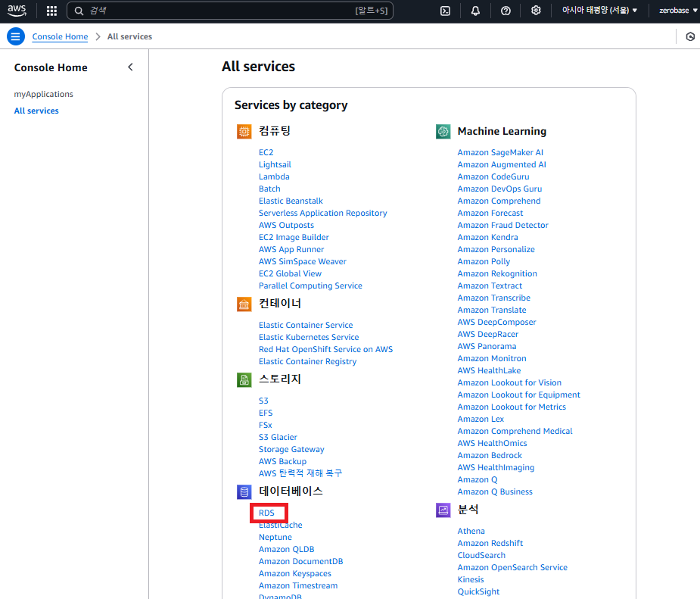Open Amazon Q Business link

[x=495, y=491]
